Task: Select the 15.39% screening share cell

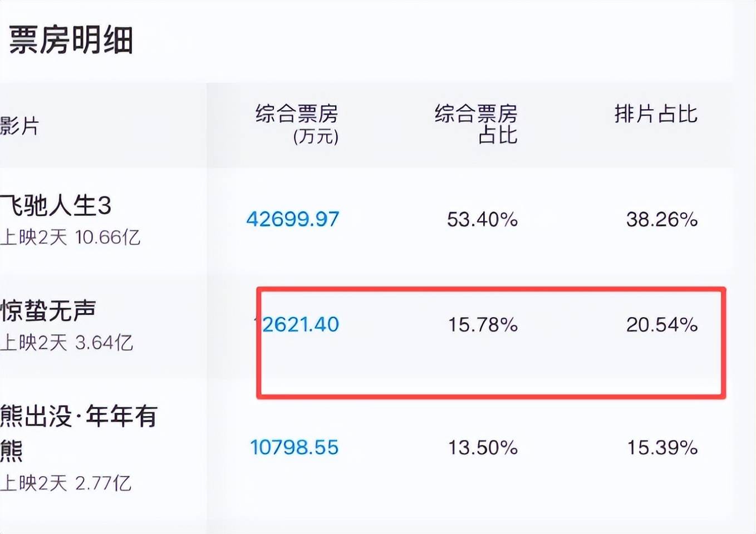Action: [x=662, y=447]
